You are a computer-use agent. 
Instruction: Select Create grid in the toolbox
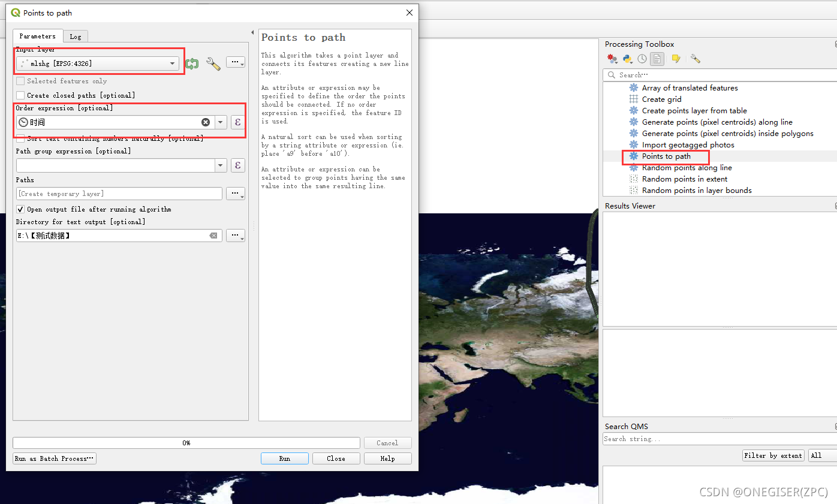tap(661, 99)
